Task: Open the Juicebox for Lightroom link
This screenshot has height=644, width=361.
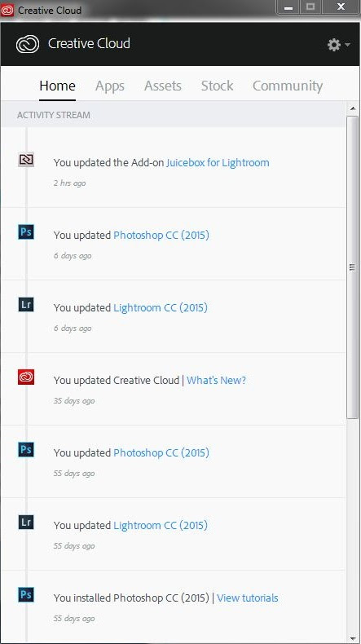Action: tap(218, 163)
